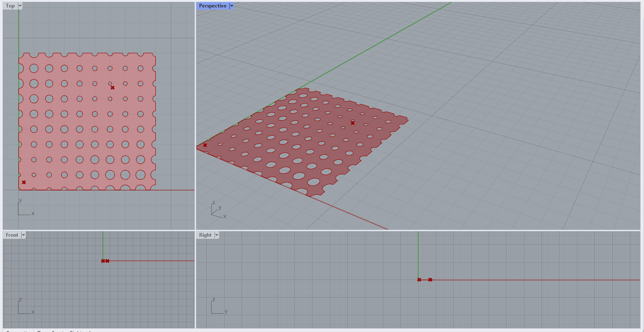The image size is (644, 332).
Task: Select the point off the green axis in Right view
Action: point(430,280)
